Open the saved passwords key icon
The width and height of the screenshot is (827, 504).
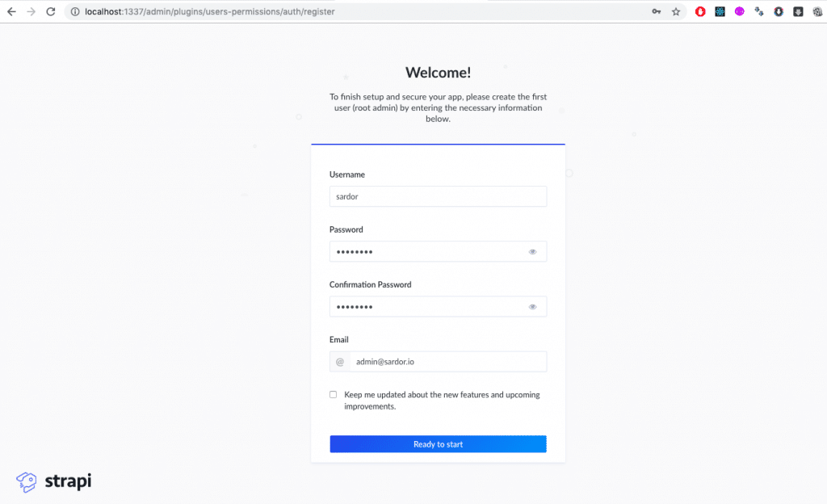point(657,11)
